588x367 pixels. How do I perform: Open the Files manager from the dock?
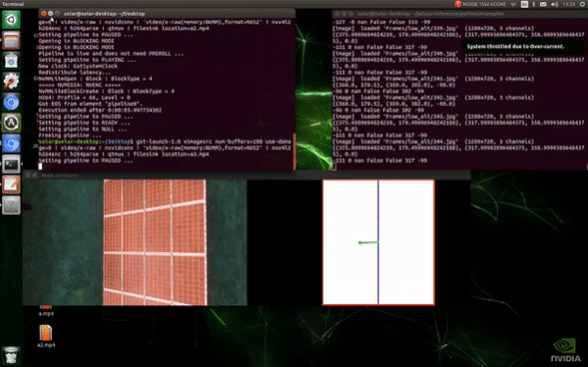(x=11, y=40)
